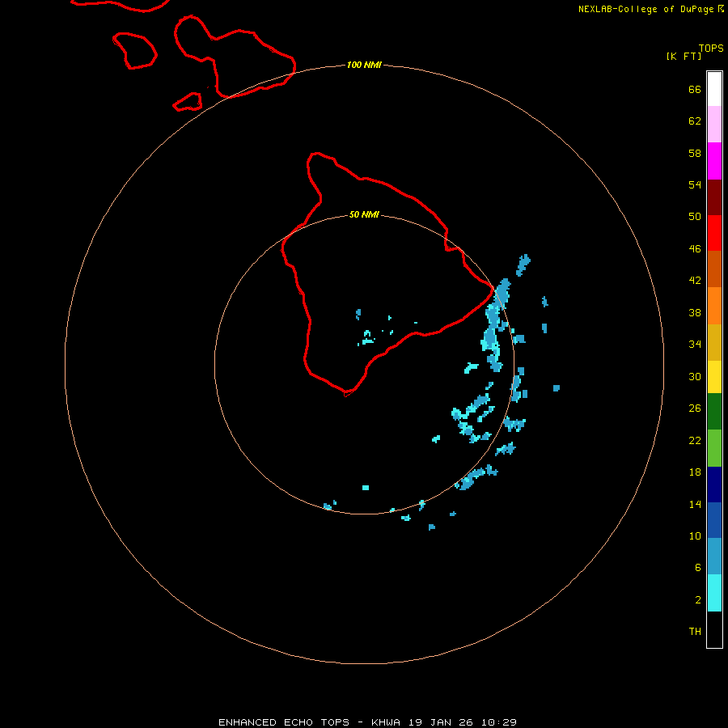Click the Kahoolawe island outline southwest of Maui
728x728 pixels.
pyautogui.click(x=188, y=102)
